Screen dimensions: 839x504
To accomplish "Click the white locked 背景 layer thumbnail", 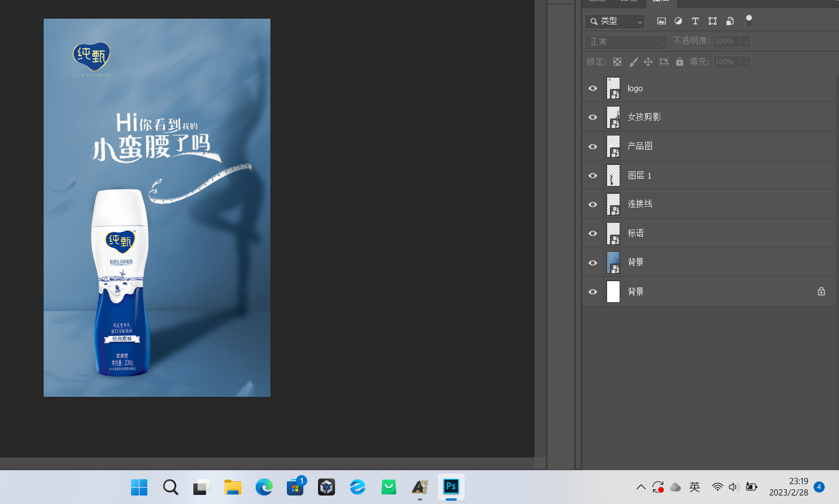I will coord(613,291).
